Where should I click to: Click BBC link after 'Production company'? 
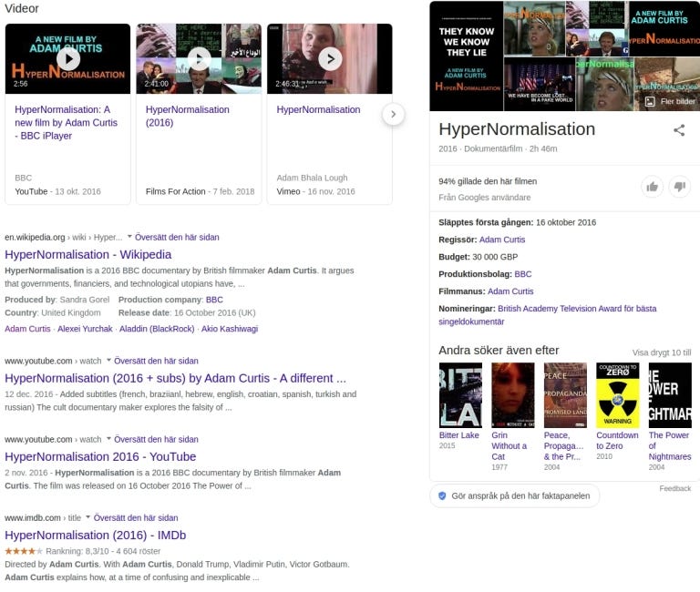(214, 300)
